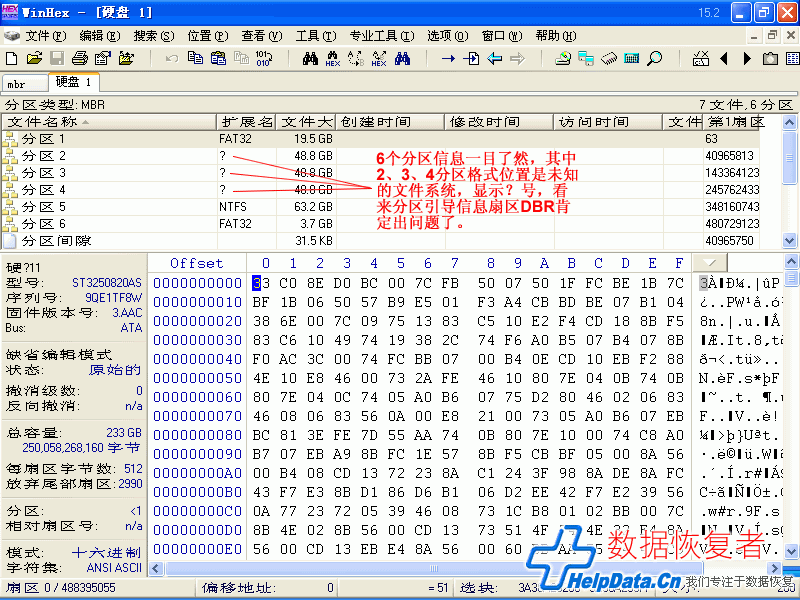800x600 pixels.
Task: Click the magnifier Analyze icon
Action: coord(655,58)
